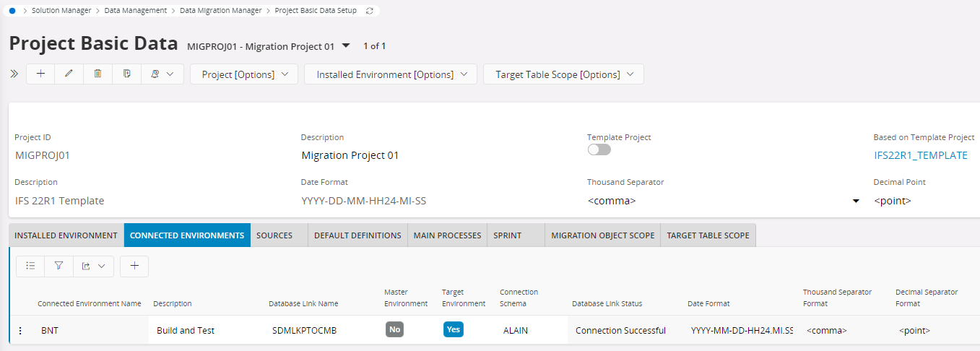Screen dimensions: 980x351
Task: Open the filter icon in Connected Environments list
Action: [x=58, y=266]
